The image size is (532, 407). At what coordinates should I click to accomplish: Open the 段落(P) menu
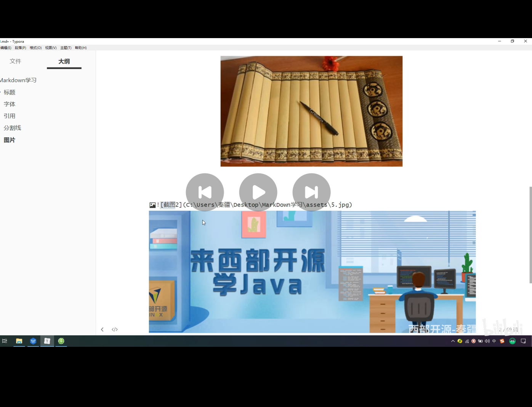coord(21,48)
